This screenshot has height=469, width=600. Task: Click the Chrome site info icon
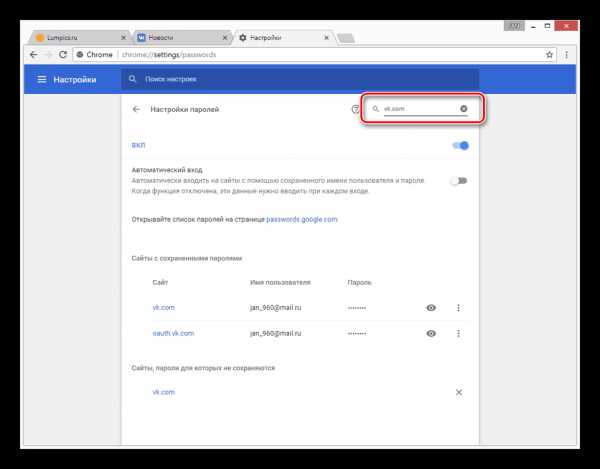click(x=80, y=55)
